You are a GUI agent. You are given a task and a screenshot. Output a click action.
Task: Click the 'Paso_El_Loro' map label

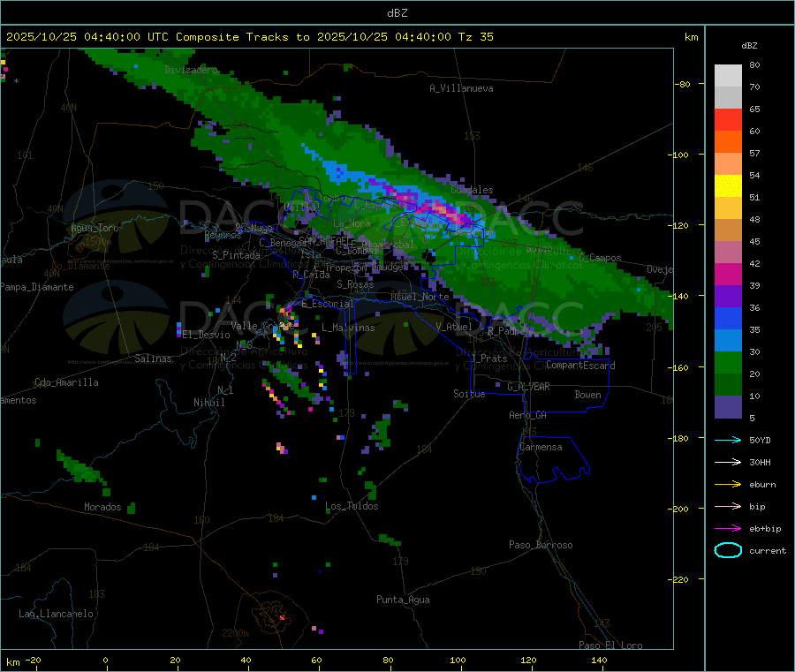(x=610, y=646)
